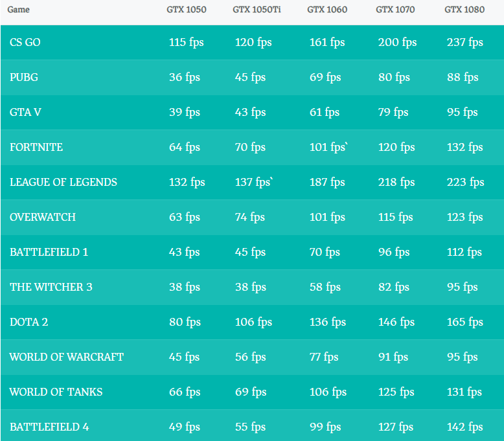This screenshot has width=504, height=441.
Task: Select the FORTNITE row label
Action: [36, 147]
